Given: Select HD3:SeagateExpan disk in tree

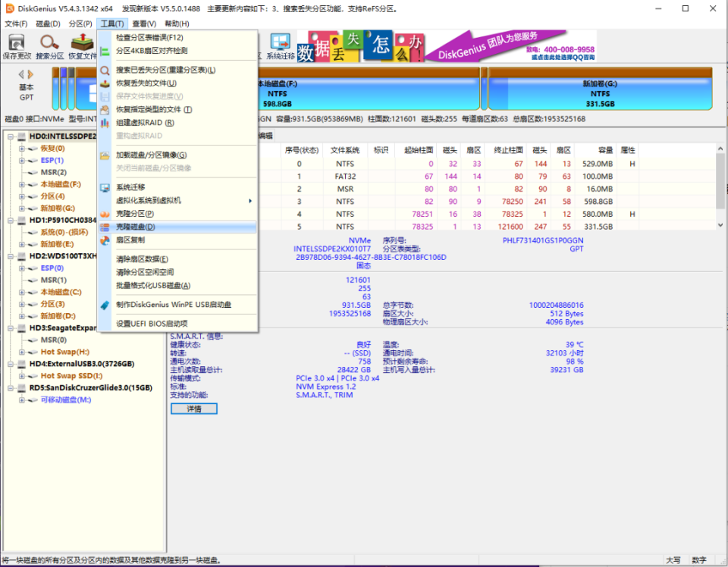Looking at the screenshot, I should point(63,328).
